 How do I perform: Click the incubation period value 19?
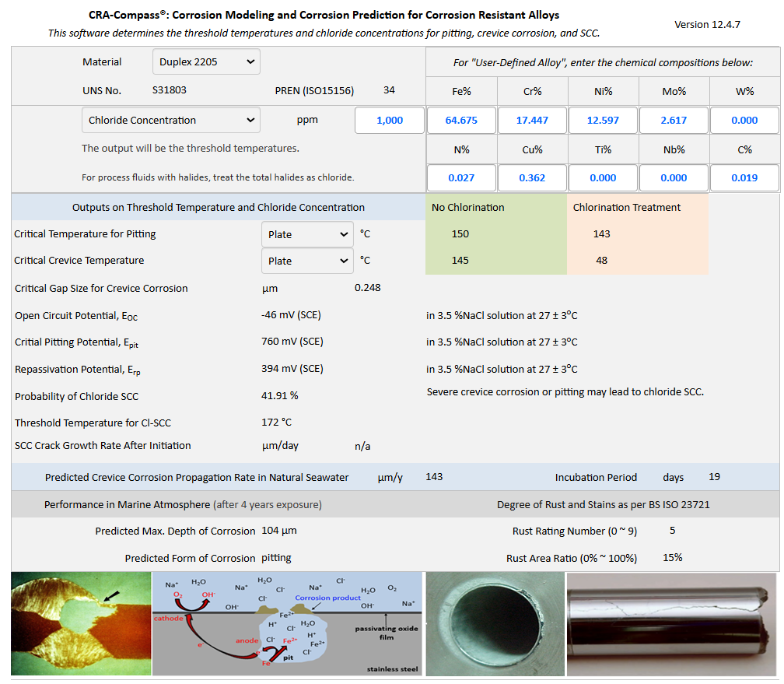coord(715,477)
